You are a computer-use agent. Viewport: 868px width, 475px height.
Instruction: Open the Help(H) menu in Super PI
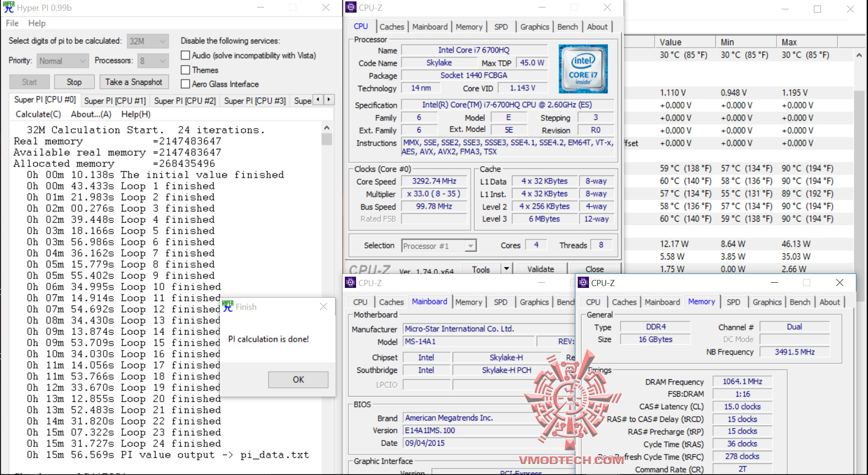pos(136,114)
